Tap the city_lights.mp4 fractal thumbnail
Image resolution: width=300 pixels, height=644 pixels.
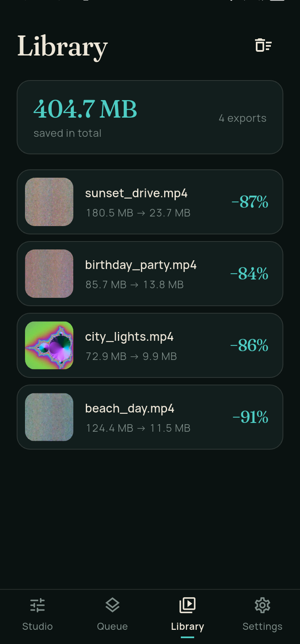[49, 345]
